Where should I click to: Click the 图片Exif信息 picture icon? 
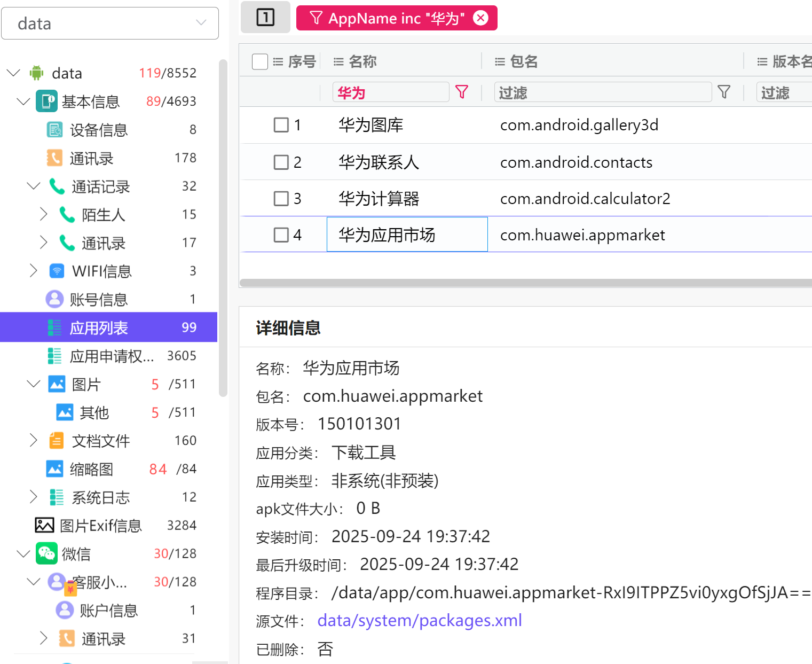tap(44, 525)
